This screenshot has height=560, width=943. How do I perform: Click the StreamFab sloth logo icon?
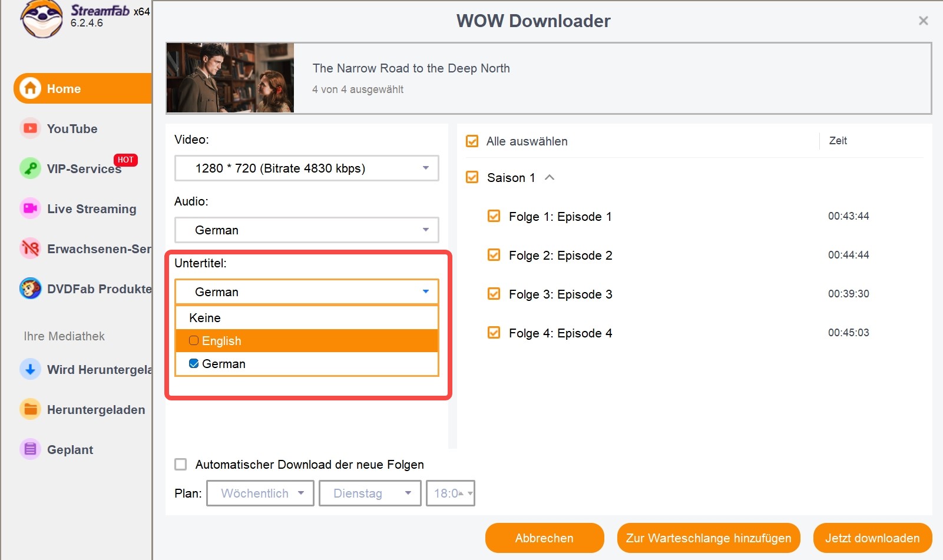tap(41, 19)
